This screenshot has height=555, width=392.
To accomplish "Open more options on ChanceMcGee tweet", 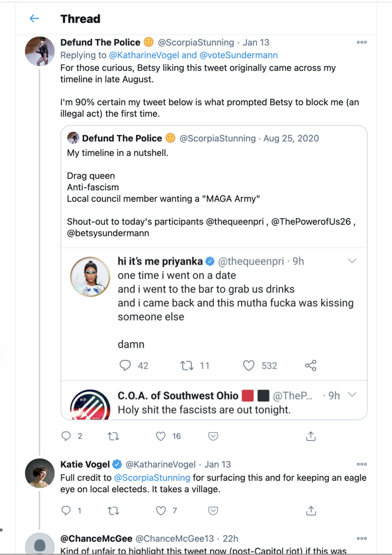I will click(362, 539).
